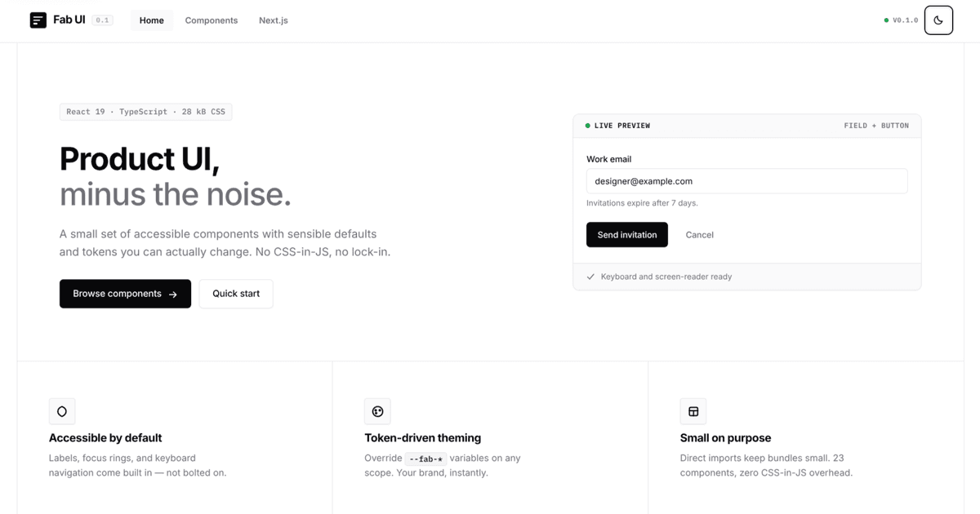Toggle dark mode with moon icon

938,20
